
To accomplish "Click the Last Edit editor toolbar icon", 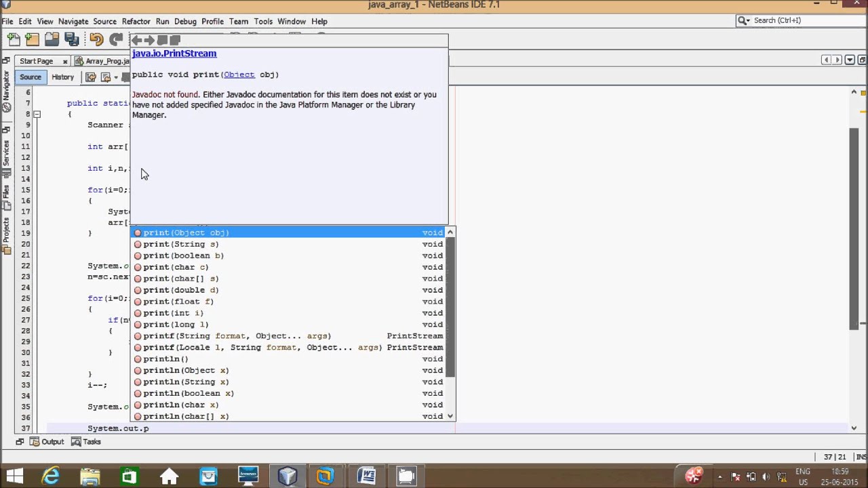I will pos(90,77).
